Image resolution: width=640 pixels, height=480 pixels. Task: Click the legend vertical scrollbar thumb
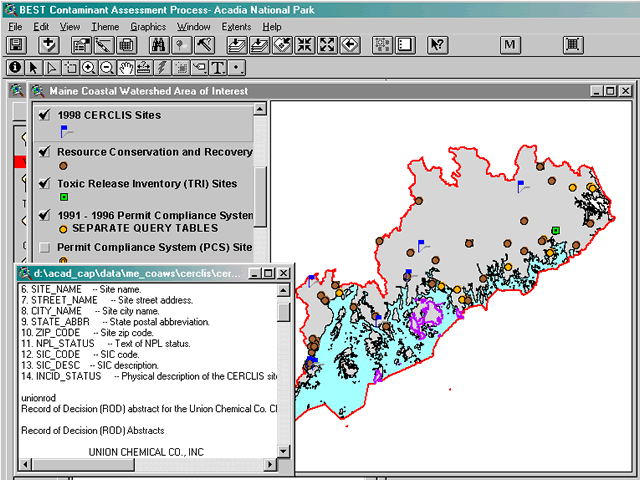[260, 196]
